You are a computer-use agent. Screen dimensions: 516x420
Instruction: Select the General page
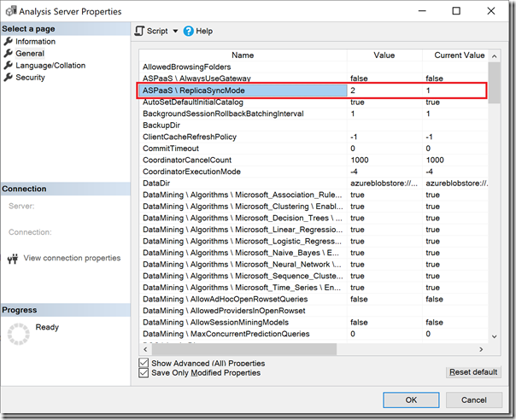point(30,53)
